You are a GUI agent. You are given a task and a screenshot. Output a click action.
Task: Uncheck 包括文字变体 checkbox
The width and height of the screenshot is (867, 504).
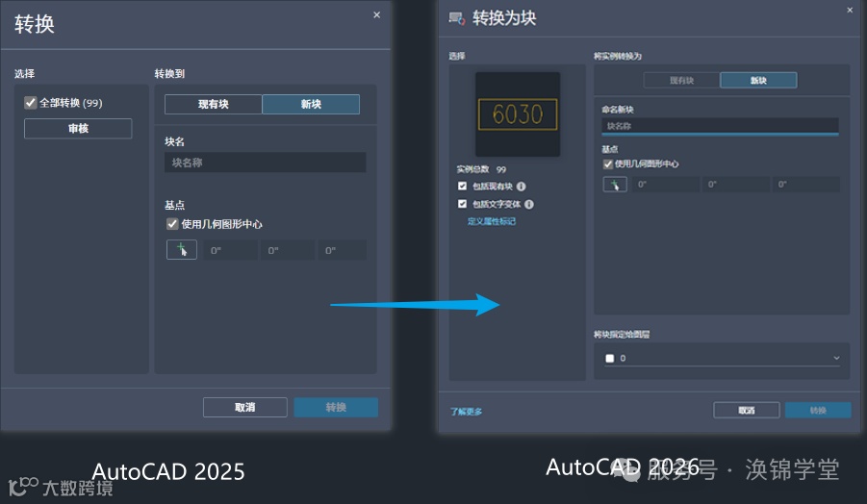[462, 204]
